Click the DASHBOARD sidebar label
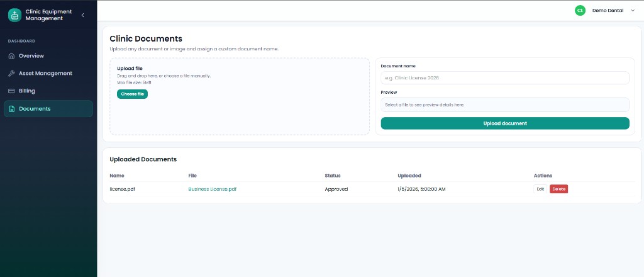644x277 pixels. pos(22,41)
